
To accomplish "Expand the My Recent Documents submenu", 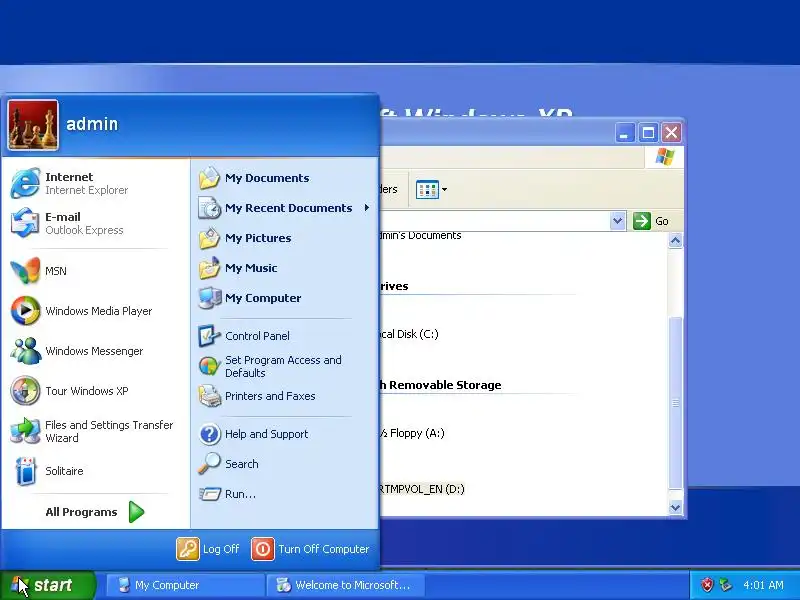I will pyautogui.click(x=284, y=208).
